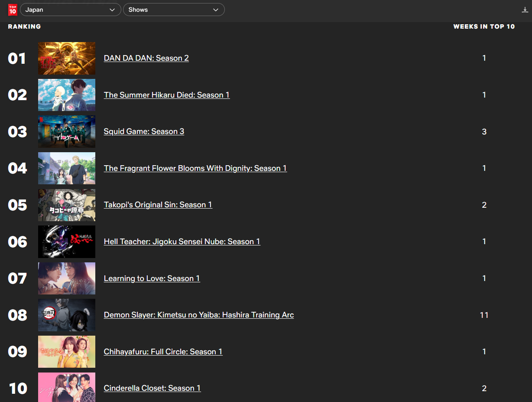Open the Japan country dropdown
532x402 pixels.
click(70, 10)
